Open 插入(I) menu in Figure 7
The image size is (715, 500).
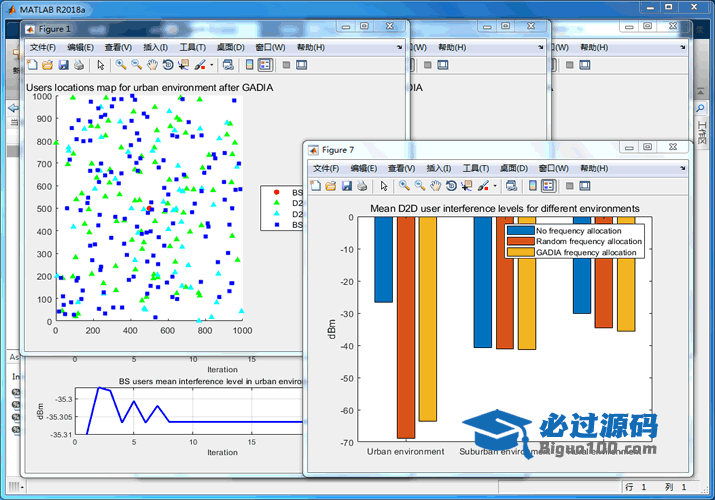click(x=439, y=169)
